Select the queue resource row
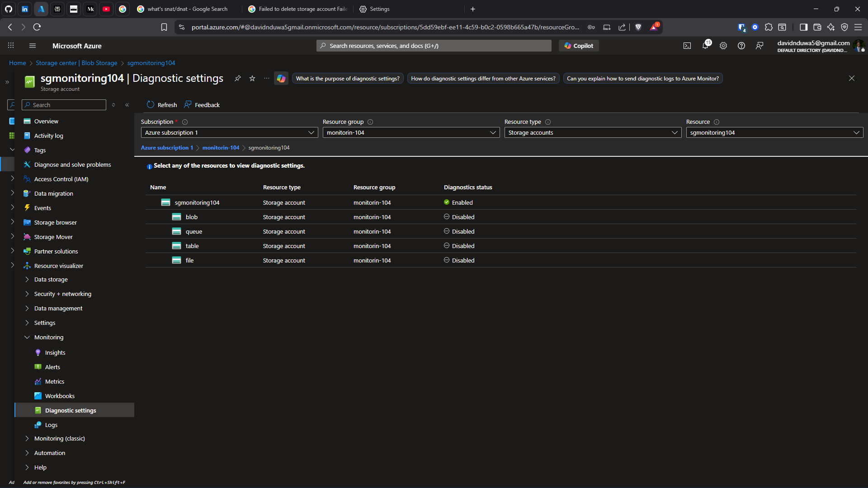 pyautogui.click(x=501, y=231)
